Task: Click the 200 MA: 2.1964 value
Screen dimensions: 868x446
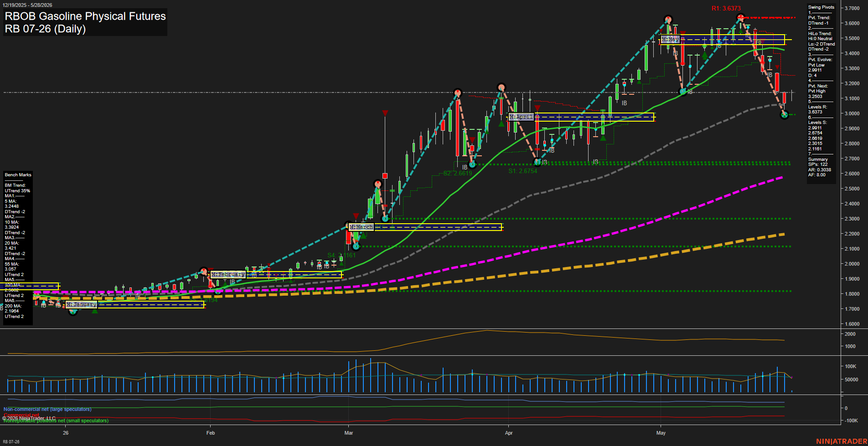Action: pos(13,308)
